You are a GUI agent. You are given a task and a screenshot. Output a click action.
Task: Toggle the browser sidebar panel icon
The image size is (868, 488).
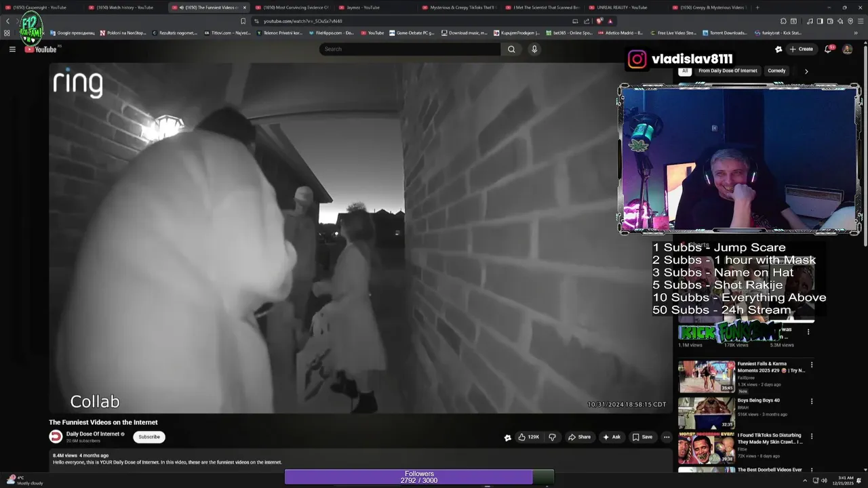click(820, 21)
